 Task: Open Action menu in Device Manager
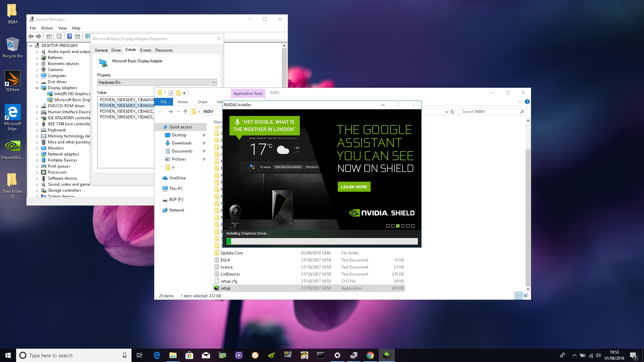pos(47,28)
